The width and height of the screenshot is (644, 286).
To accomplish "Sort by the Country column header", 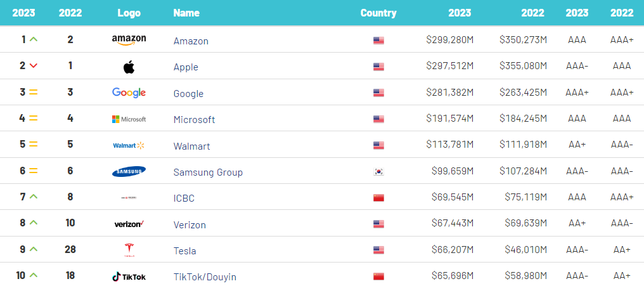I will coord(378,13).
